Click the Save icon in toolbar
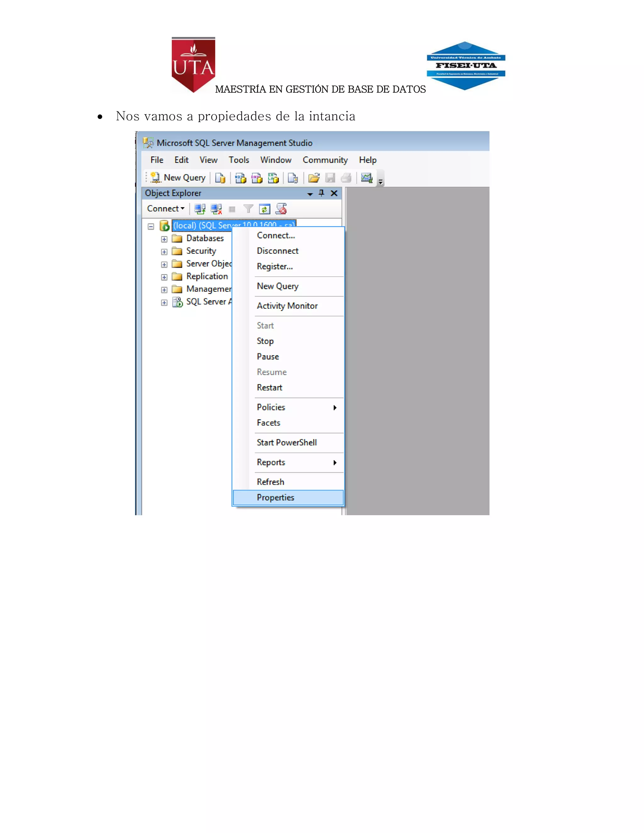 (330, 178)
